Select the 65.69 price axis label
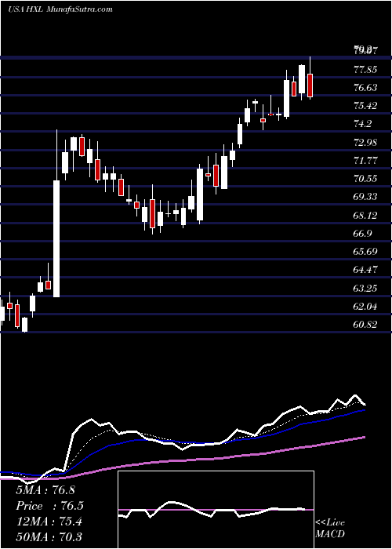The image size is (392, 549). (365, 252)
